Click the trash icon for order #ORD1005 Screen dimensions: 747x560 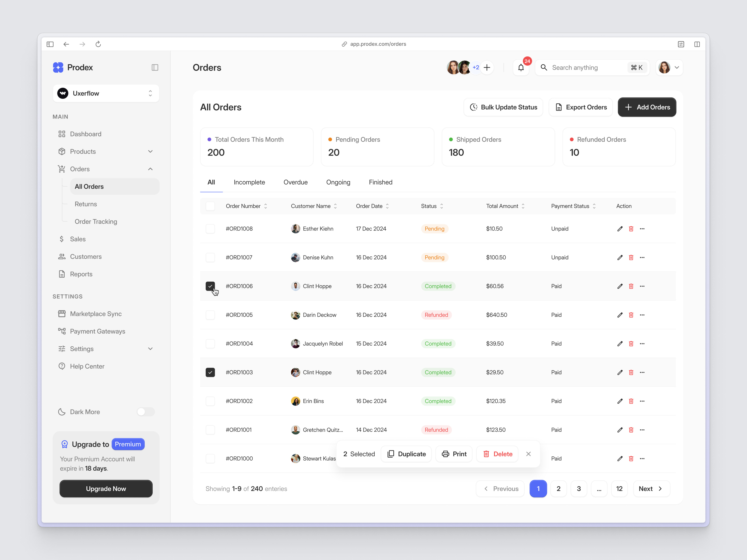pyautogui.click(x=631, y=315)
